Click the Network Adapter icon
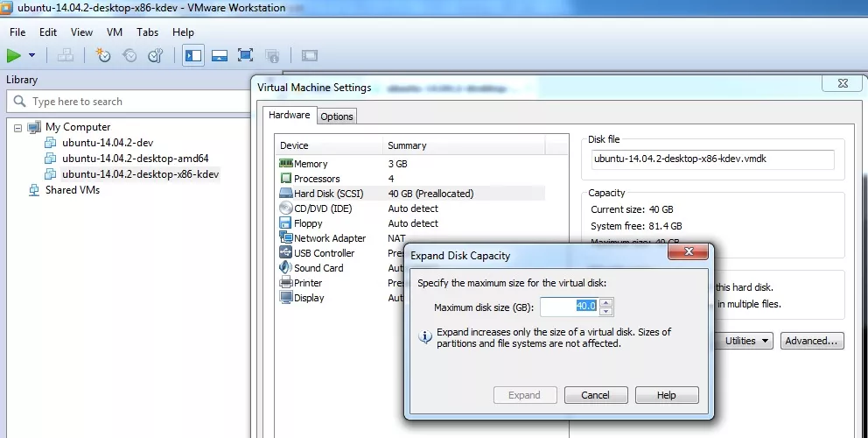The height and width of the screenshot is (438, 868). coord(285,238)
